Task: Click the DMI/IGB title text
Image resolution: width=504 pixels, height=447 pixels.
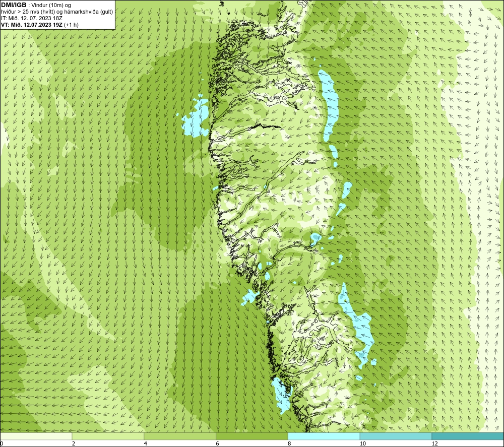Action: pyautogui.click(x=14, y=5)
